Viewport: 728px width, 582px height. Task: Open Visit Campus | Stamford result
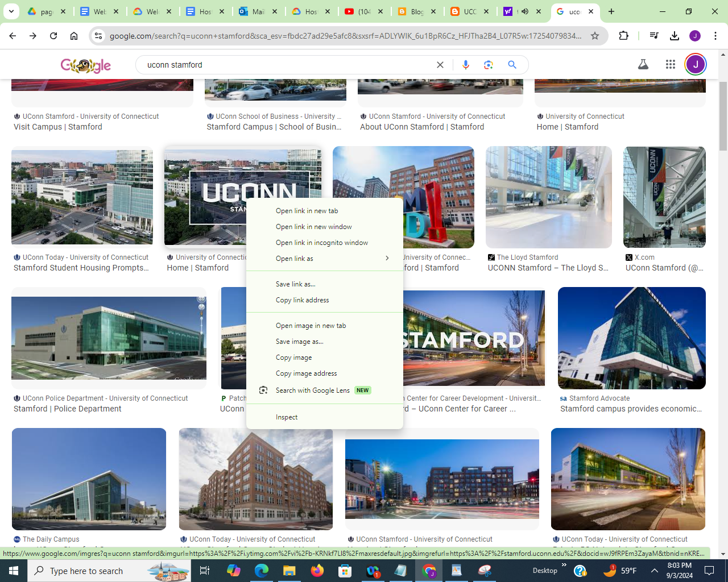coord(58,127)
